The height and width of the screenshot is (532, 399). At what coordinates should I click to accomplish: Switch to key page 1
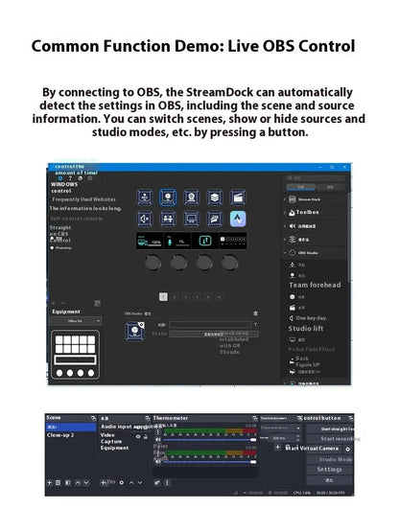pos(163,297)
